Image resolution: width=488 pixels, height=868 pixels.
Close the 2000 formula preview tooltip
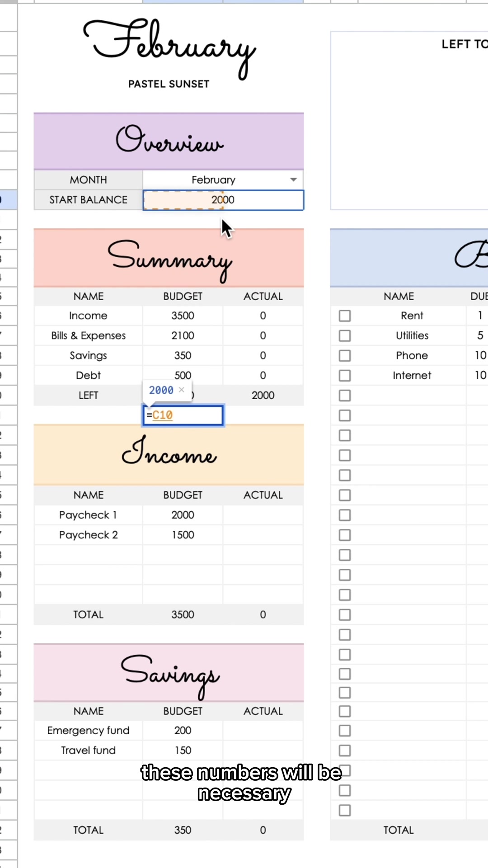point(182,390)
